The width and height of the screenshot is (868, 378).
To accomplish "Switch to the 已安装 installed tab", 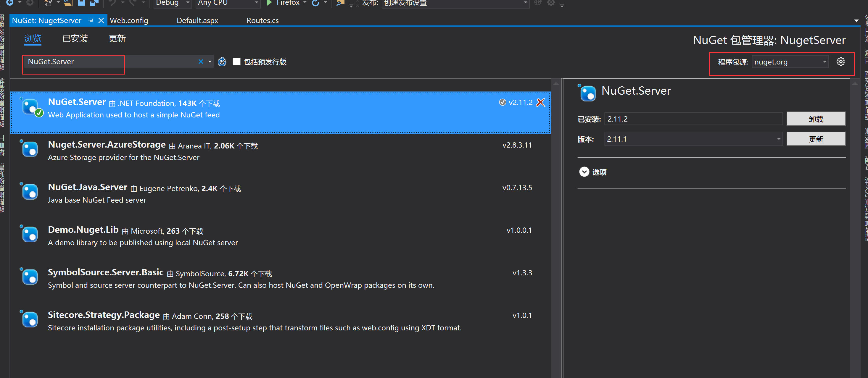I will tap(75, 38).
